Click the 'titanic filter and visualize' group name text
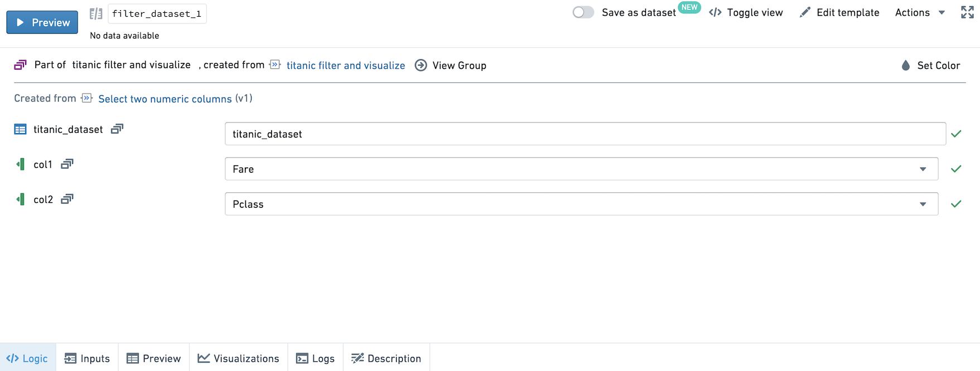Screen dimensions: 980x371 point(132,65)
